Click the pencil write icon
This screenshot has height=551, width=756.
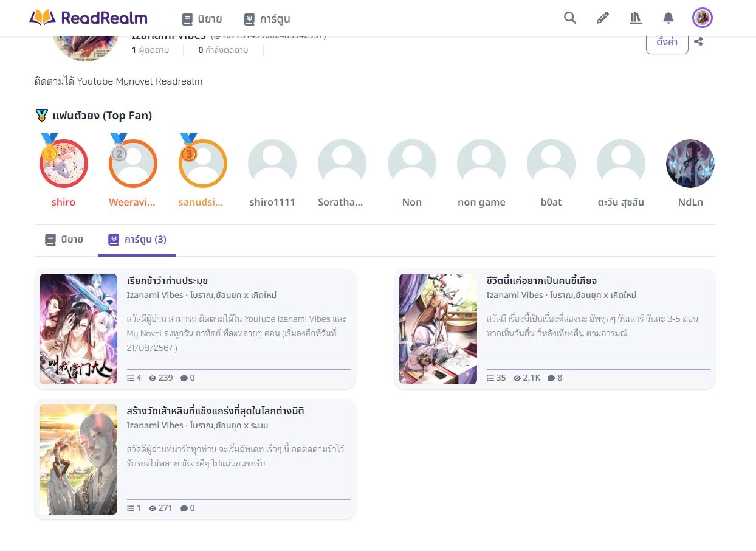click(602, 18)
